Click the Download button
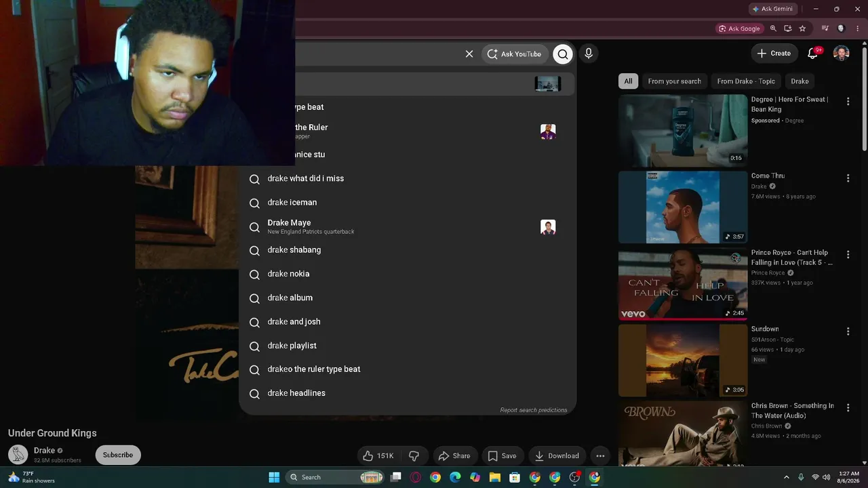Image resolution: width=868 pixels, height=488 pixels. 557,456
